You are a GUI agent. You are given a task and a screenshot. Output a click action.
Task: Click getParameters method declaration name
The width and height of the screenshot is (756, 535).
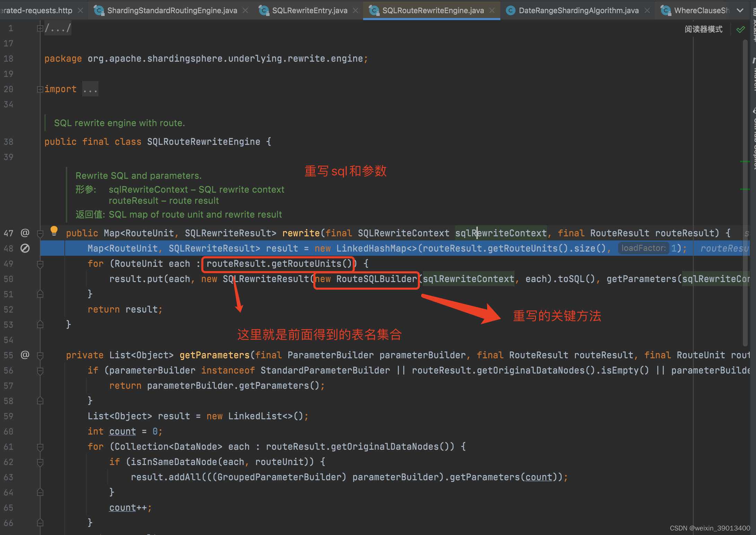coord(214,355)
